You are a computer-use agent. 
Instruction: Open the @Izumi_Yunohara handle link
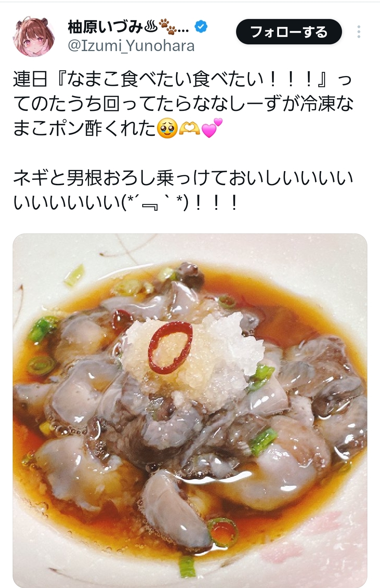click(x=131, y=46)
